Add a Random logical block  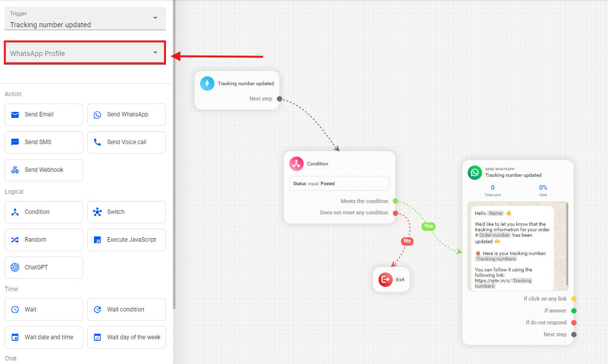44,240
